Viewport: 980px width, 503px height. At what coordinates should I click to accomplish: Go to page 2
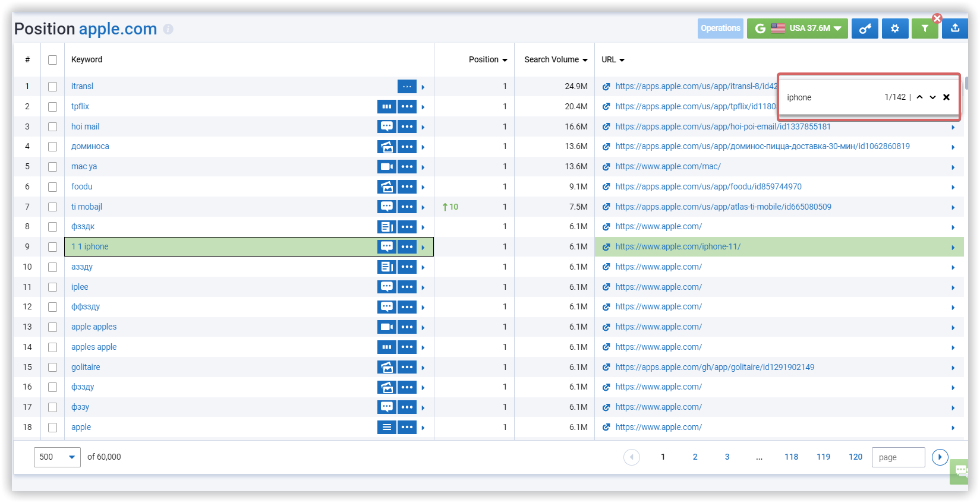pos(695,457)
